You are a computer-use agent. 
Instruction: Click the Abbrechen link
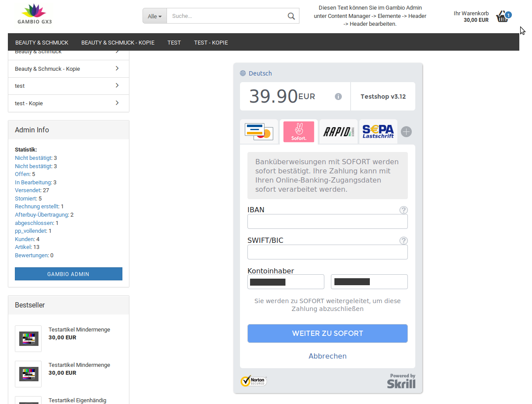click(x=327, y=356)
